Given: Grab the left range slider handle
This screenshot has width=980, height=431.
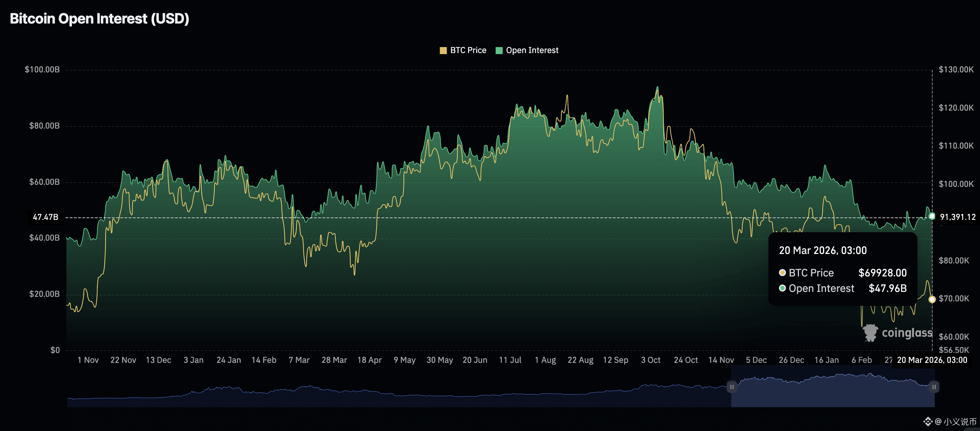Looking at the screenshot, I should (x=732, y=387).
